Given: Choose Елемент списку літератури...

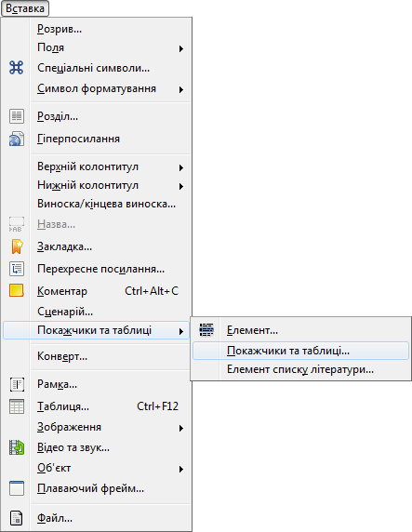Looking at the screenshot, I should click(x=300, y=369).
